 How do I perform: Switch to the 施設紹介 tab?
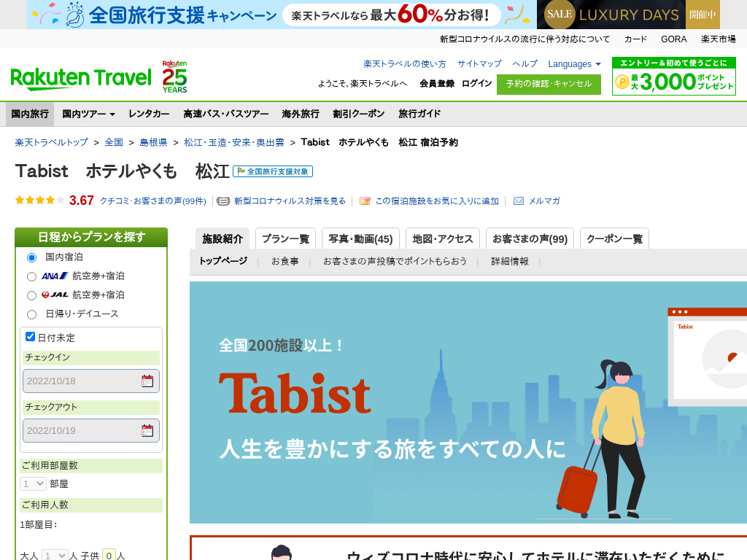(x=222, y=238)
